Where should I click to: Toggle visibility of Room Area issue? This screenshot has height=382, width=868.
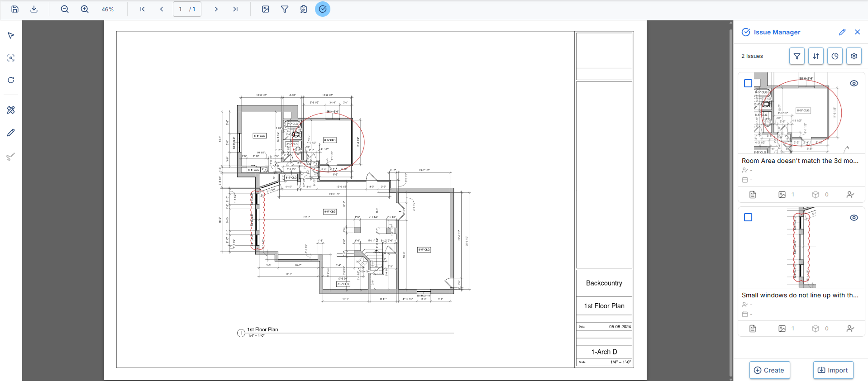click(854, 83)
